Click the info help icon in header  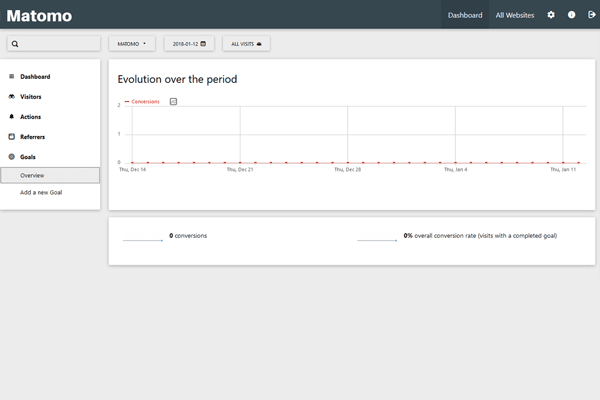coord(571,15)
